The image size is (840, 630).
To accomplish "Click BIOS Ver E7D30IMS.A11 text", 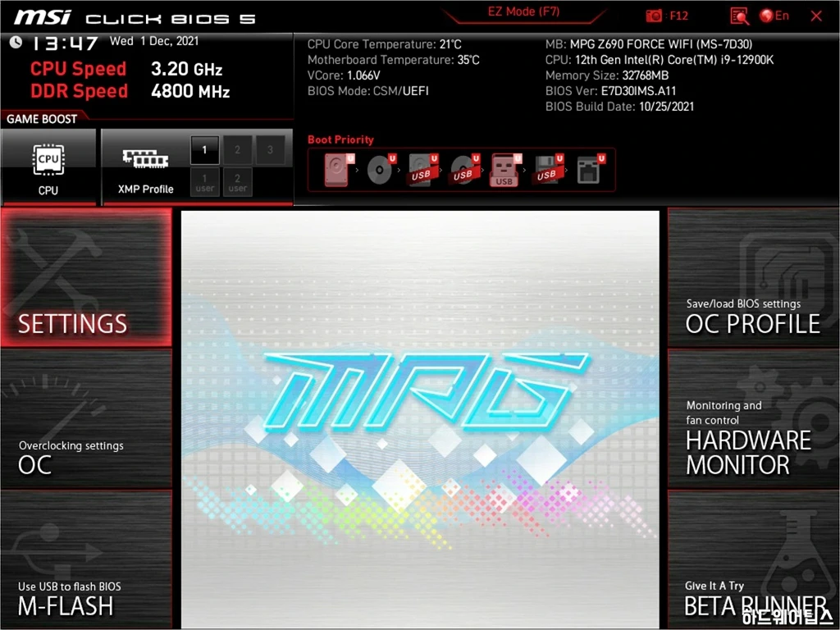I will pos(610,91).
